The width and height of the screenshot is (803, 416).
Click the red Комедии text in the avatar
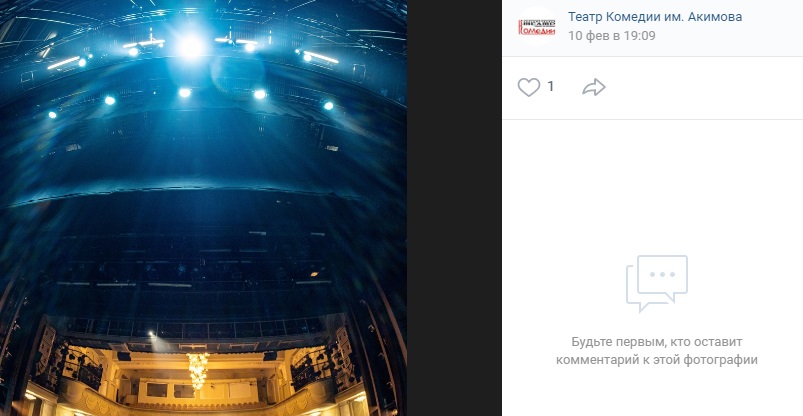[x=537, y=30]
